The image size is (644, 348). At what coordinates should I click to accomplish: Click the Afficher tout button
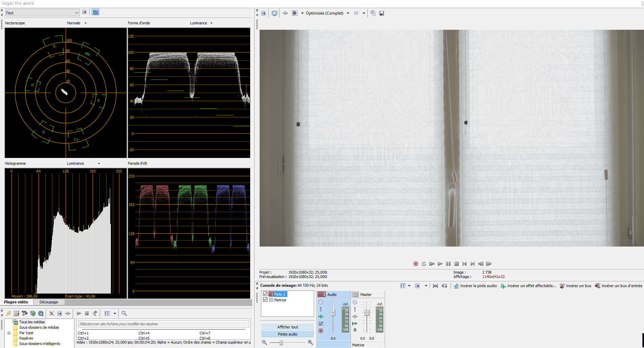(x=287, y=327)
